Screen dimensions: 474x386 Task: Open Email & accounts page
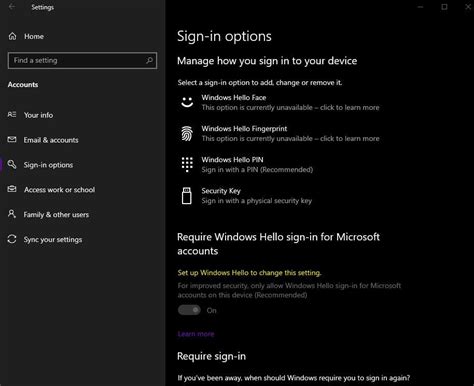coord(51,140)
